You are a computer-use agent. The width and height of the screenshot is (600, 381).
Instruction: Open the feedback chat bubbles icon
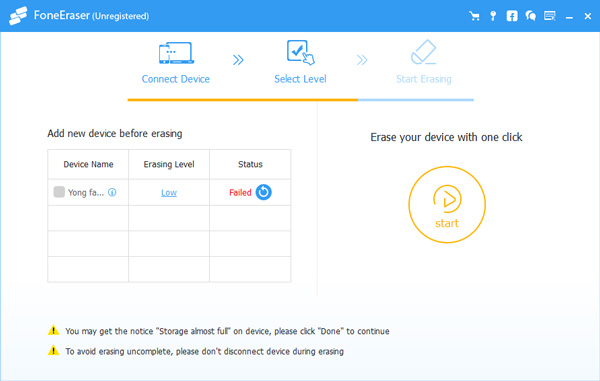[x=530, y=16]
